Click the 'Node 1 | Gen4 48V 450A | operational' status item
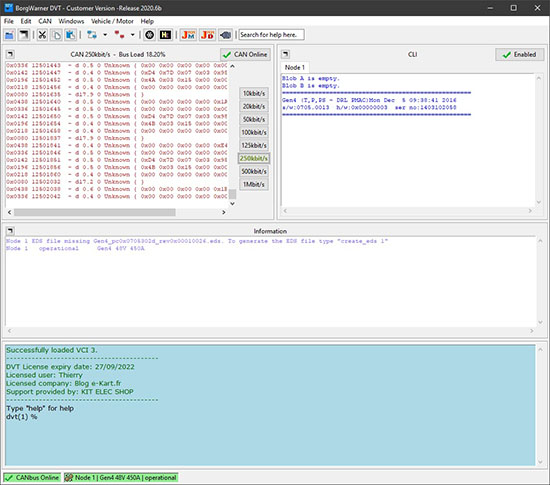The image size is (550, 485). [121, 478]
